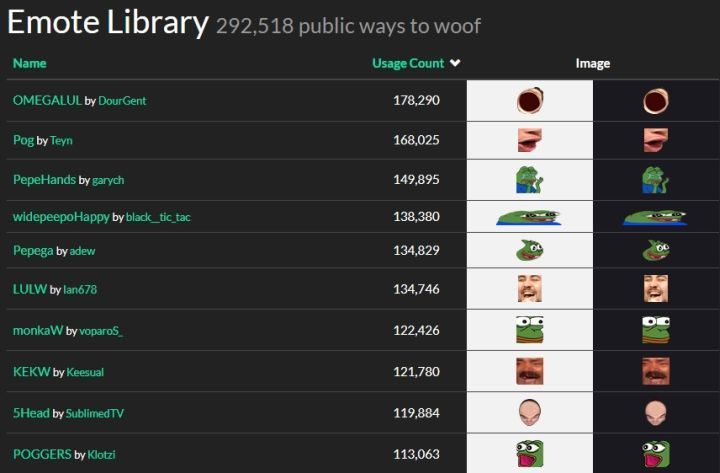720x473 pixels.
Task: Click monkaW emote on light background
Action: [x=529, y=329]
